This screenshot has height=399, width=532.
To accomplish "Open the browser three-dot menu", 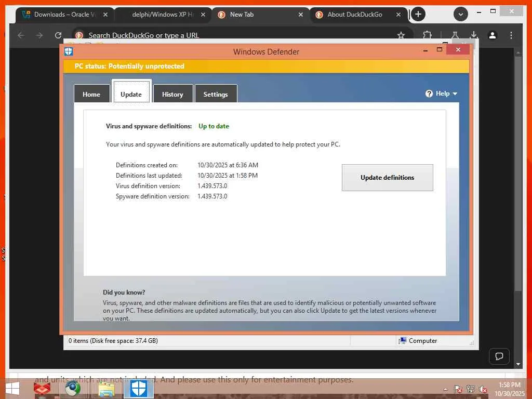I will [x=511, y=35].
